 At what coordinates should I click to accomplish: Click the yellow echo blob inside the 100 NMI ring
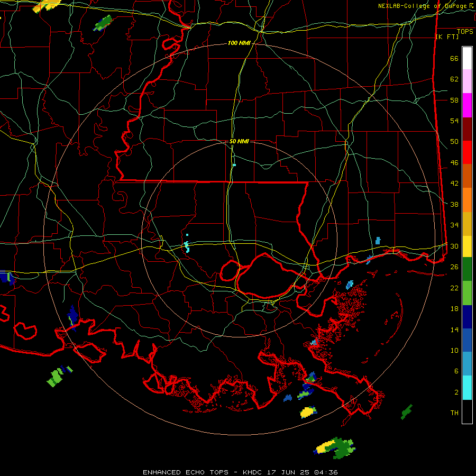point(308,412)
